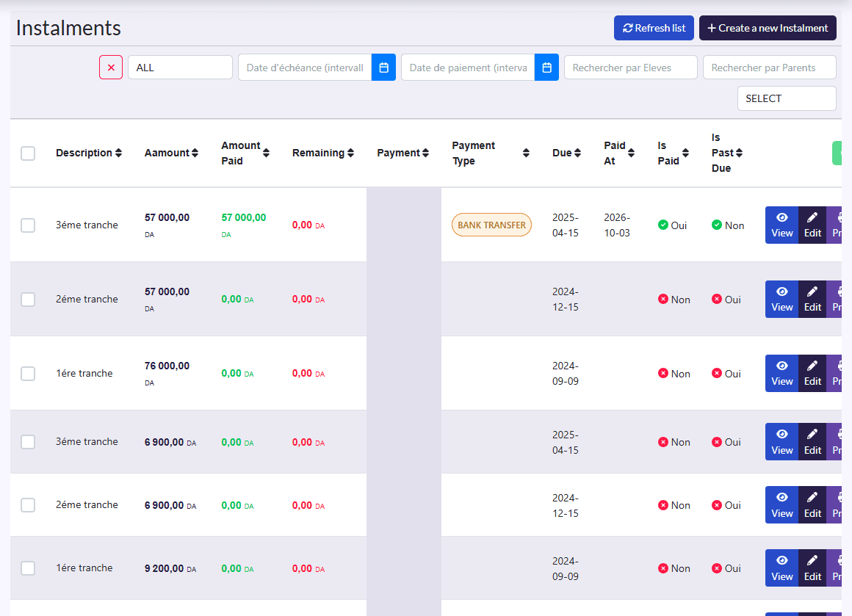Image resolution: width=852 pixels, height=616 pixels.
Task: Create a new Instalment
Action: 768,28
